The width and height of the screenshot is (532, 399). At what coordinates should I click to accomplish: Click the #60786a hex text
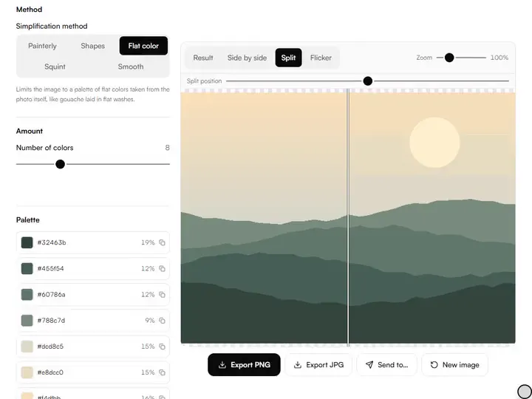pos(51,295)
